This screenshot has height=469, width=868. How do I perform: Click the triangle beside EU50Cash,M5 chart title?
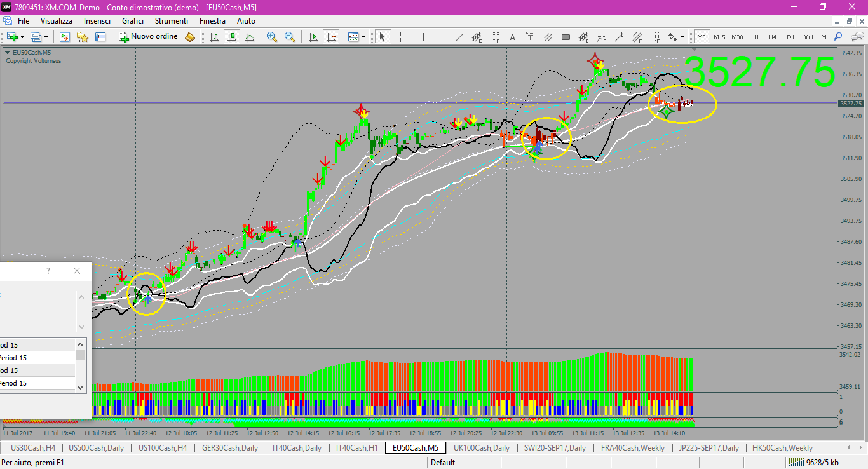pos(8,52)
